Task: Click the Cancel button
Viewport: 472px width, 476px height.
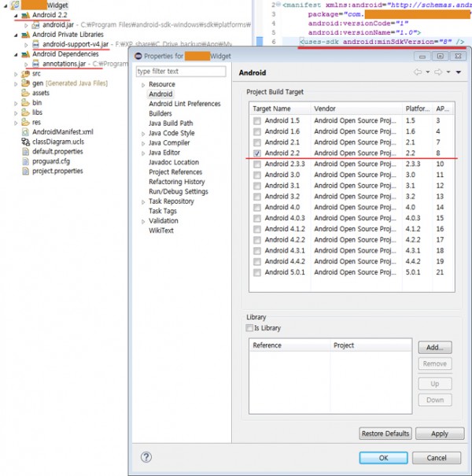Action: coord(437,458)
